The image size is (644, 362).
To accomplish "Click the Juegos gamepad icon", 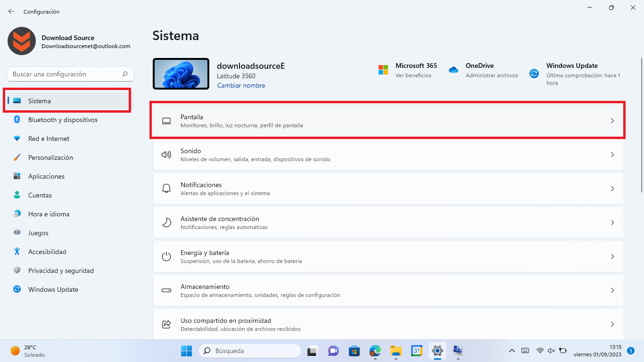I will click(x=17, y=233).
